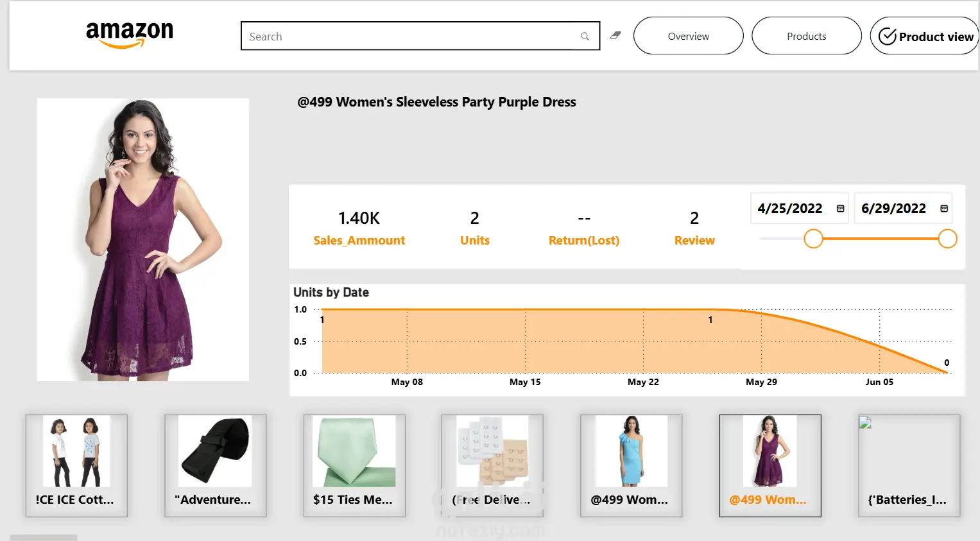
Task: Switch to the Overview page
Action: pyautogui.click(x=688, y=36)
